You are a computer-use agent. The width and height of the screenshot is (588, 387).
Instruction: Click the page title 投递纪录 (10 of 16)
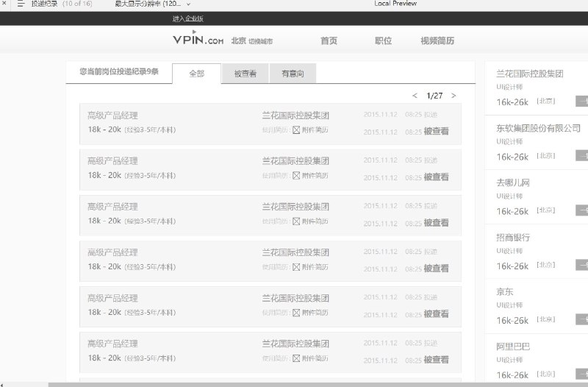pyautogui.click(x=62, y=4)
